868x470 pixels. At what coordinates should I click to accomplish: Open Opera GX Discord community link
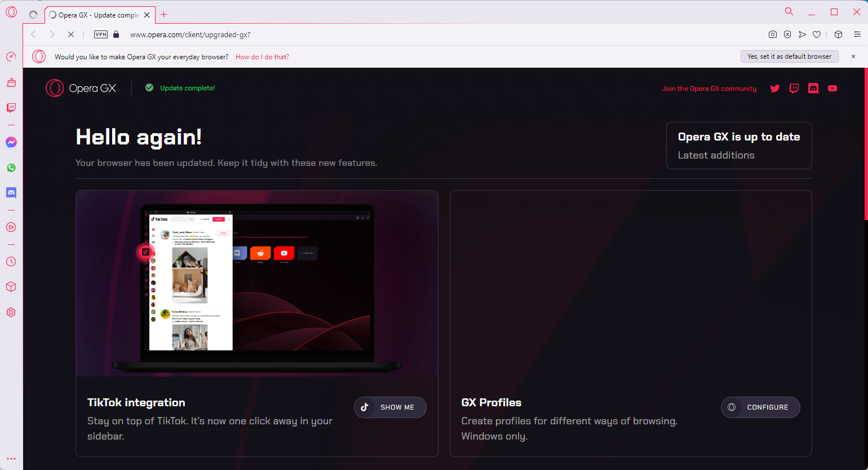[813, 89]
